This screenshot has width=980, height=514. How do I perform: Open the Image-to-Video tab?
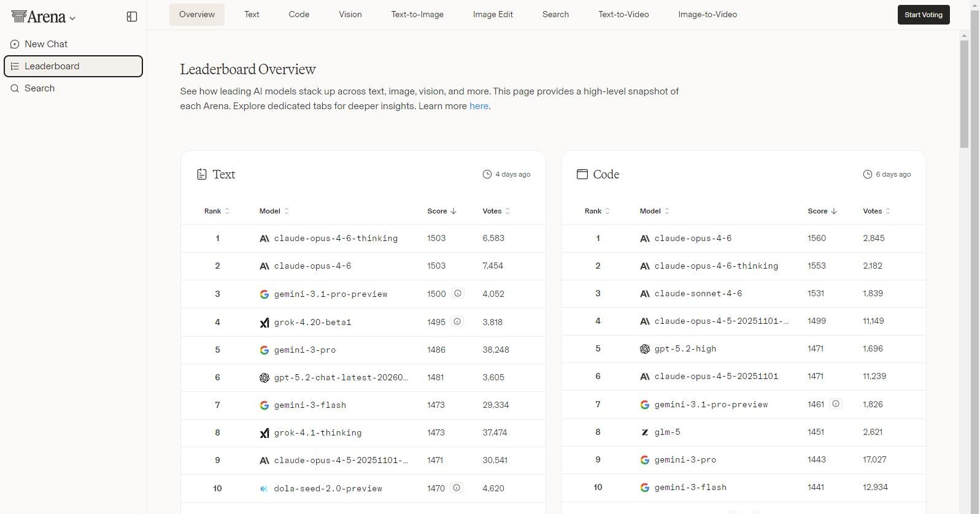point(708,14)
